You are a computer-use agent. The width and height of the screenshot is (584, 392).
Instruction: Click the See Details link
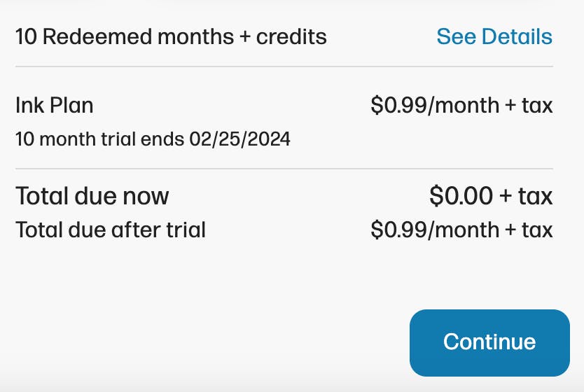[494, 36]
